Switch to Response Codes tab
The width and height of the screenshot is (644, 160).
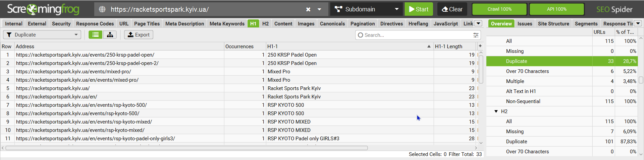95,23
